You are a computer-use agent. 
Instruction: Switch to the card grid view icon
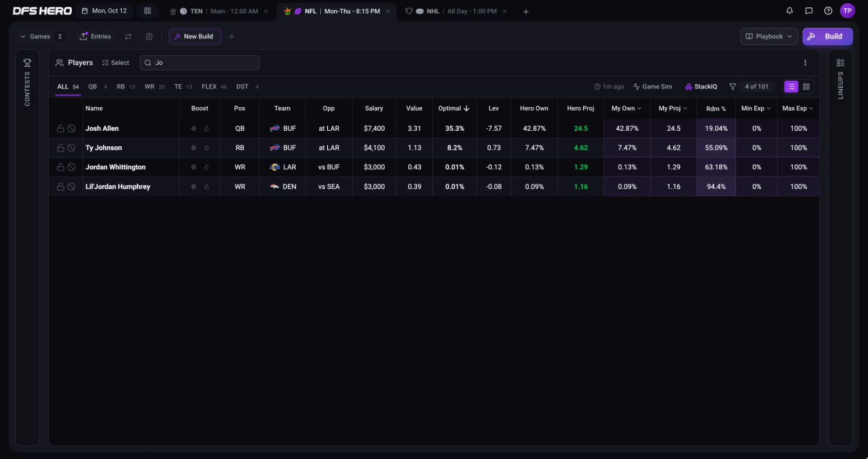[x=806, y=87]
